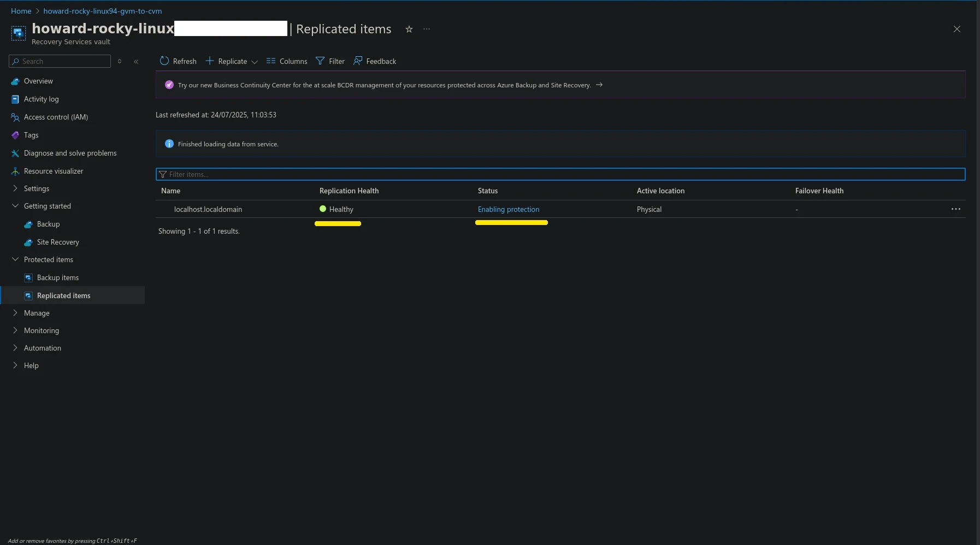This screenshot has height=545, width=980.
Task: Click the Backup items icon
Action: click(x=28, y=277)
